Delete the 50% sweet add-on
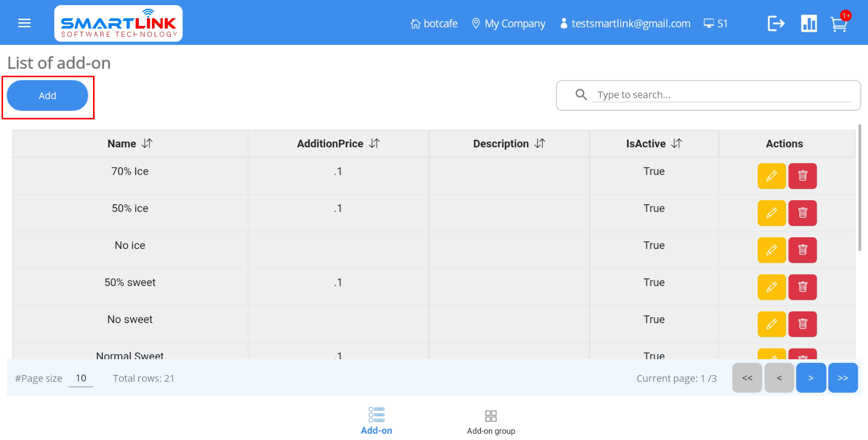The height and width of the screenshot is (440, 868). [x=802, y=287]
